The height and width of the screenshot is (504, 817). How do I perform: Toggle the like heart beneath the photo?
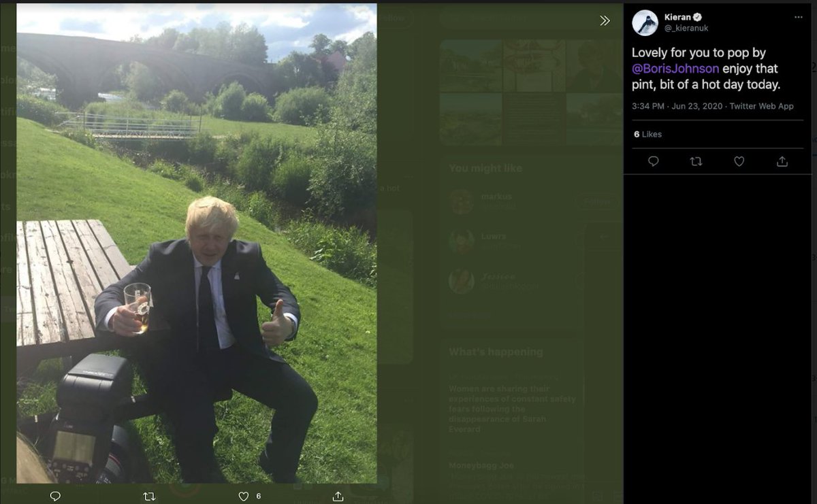pos(243,497)
